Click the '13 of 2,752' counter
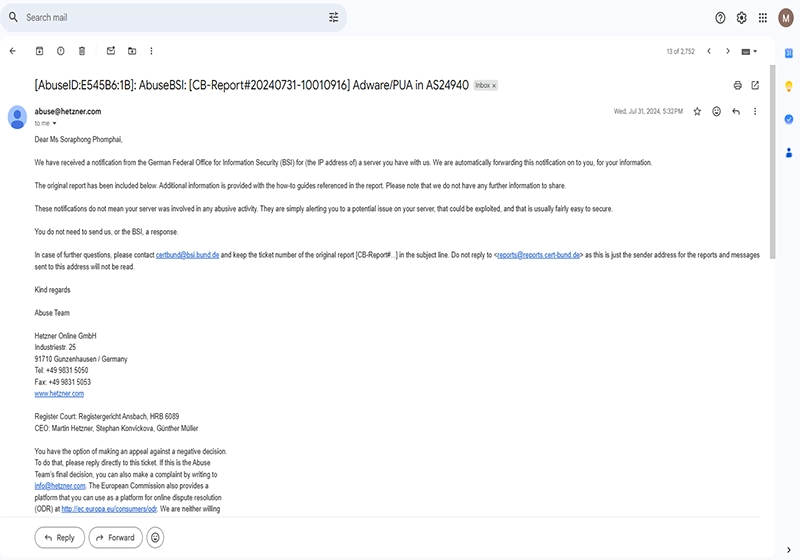The height and width of the screenshot is (560, 800). tap(681, 52)
